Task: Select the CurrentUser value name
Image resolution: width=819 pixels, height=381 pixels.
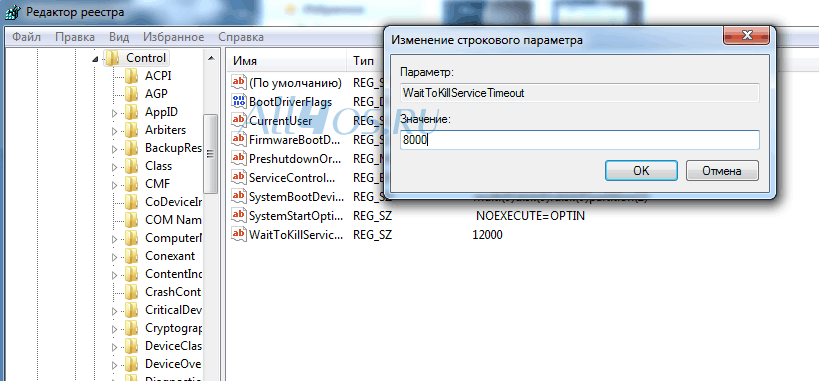Action: tap(280, 121)
